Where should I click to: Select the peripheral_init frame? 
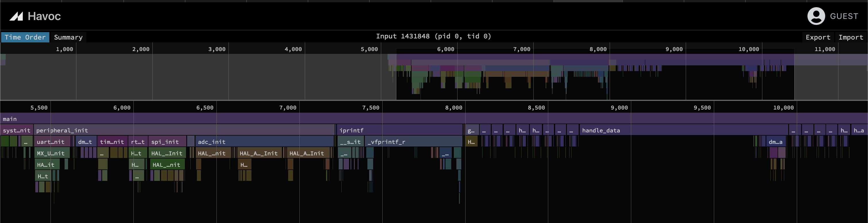coord(184,130)
